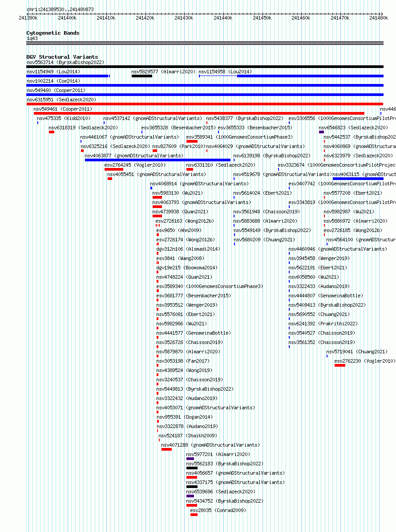This screenshot has width=396, height=532.
Task: Select dgv312n106 (Alsmadi2014) label
Action: coord(188,249)
